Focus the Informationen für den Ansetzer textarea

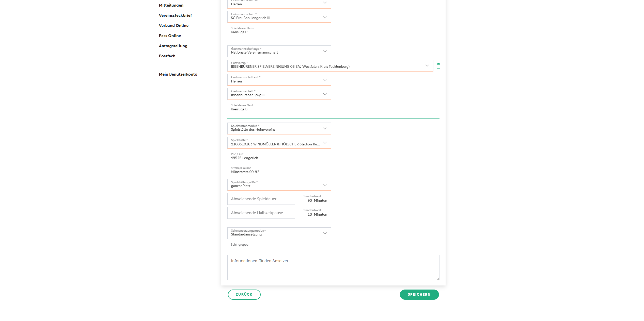tap(333, 267)
